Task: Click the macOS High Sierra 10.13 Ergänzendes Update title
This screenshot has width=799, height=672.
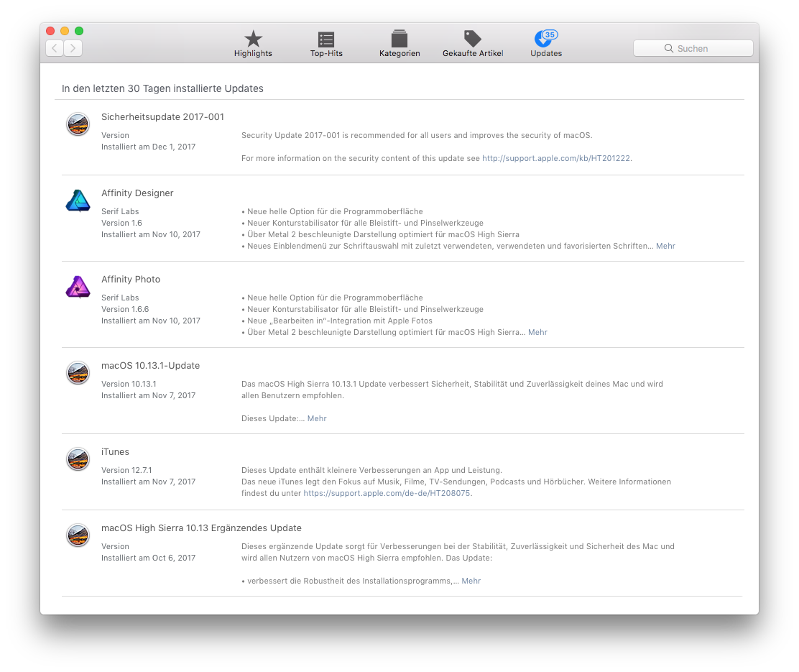Action: [x=201, y=528]
